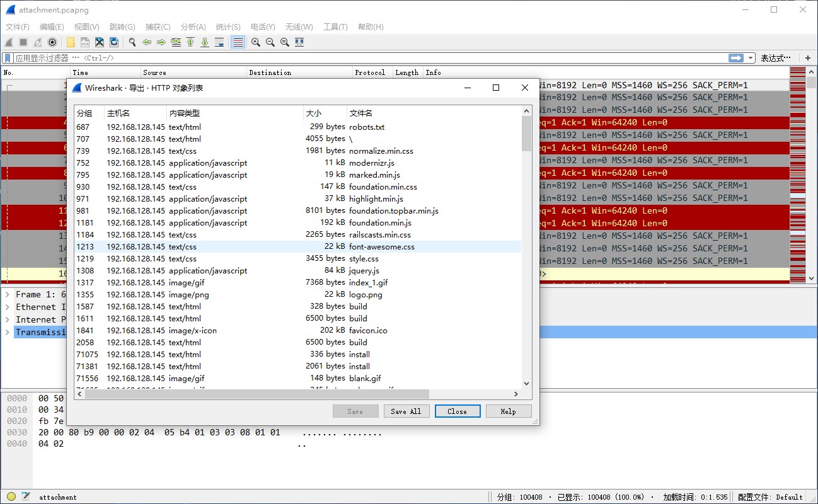This screenshot has width=818, height=504.
Task: Click the dialog horizontal scrollbar thumb
Action: click(x=256, y=394)
